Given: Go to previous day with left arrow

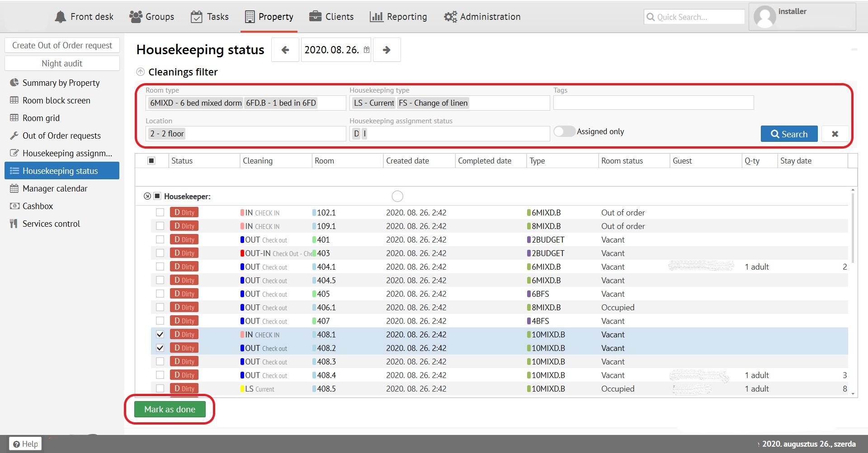Looking at the screenshot, I should [x=285, y=50].
